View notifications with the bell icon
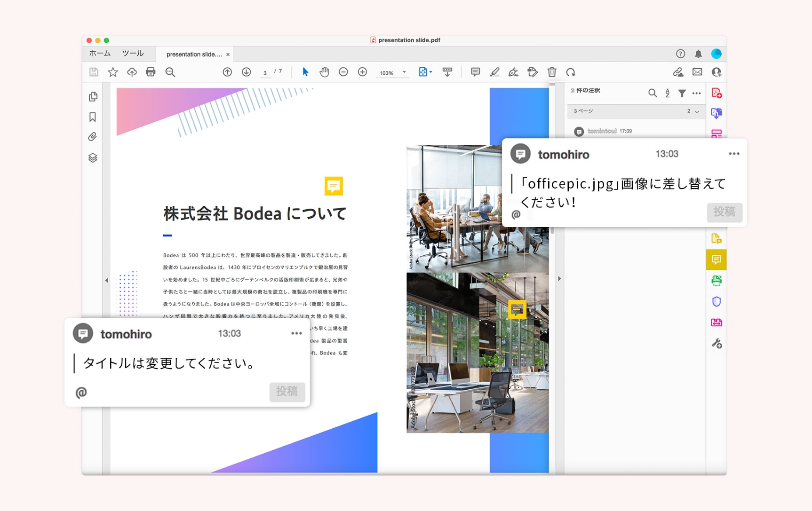Screen dimensions: 812x511 point(698,54)
